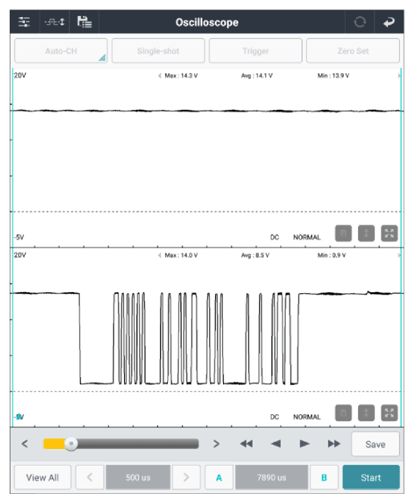Increase time base with right chevron
414x503 pixels.
coord(186,477)
